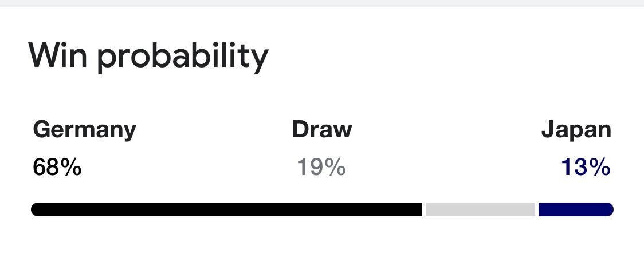The image size is (644, 266).
Task: Click the light gray Draw bar segment
Action: point(480,209)
